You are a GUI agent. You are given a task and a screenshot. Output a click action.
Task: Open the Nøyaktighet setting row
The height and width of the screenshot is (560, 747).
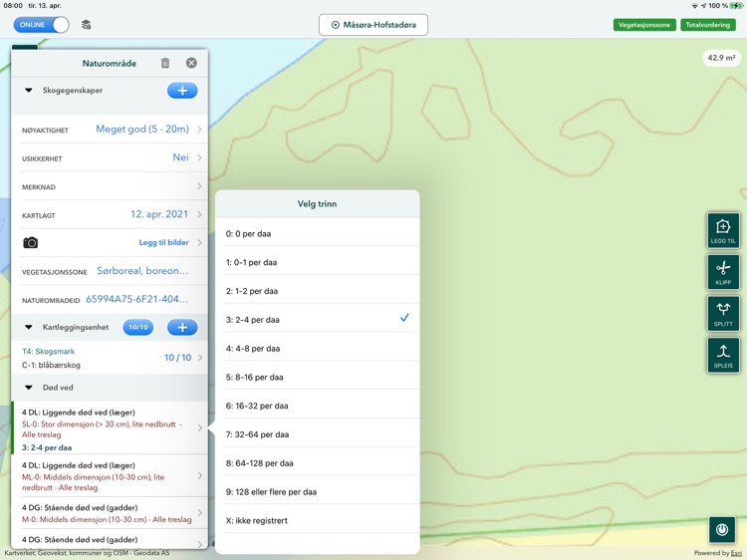(x=110, y=130)
